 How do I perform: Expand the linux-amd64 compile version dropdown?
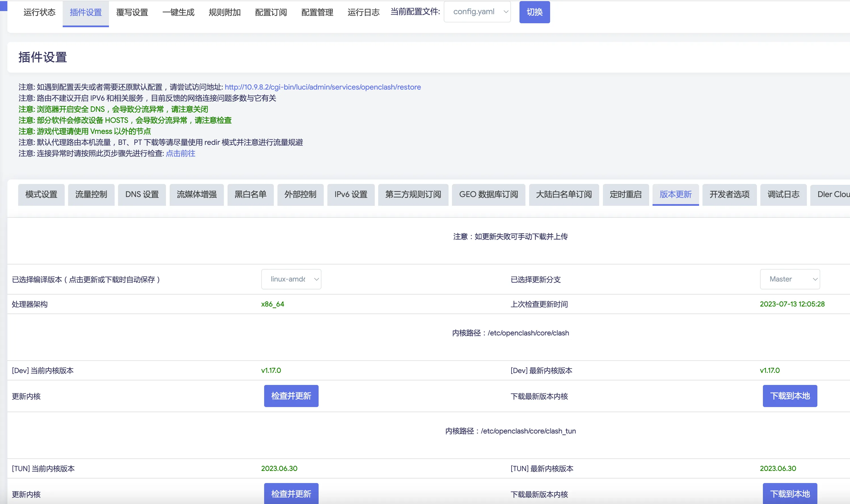(291, 279)
